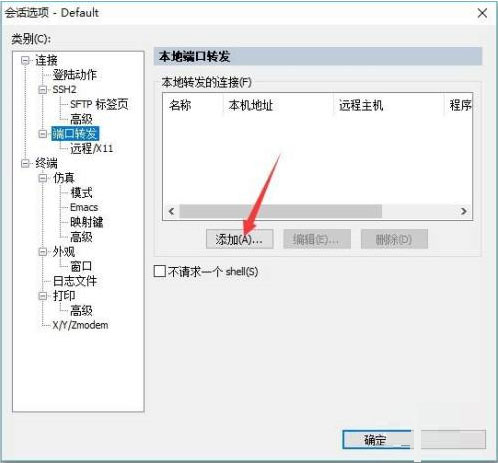Collapse the 外观 tree node

[42, 252]
